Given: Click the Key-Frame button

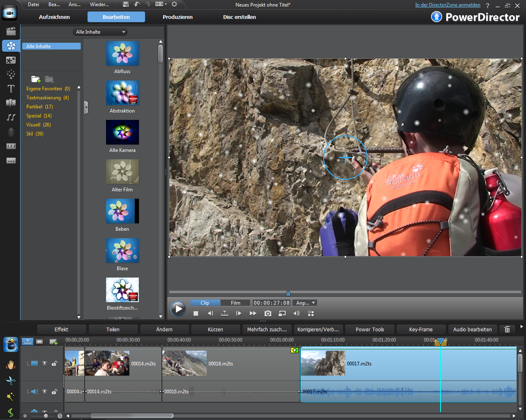Looking at the screenshot, I should 421,329.
